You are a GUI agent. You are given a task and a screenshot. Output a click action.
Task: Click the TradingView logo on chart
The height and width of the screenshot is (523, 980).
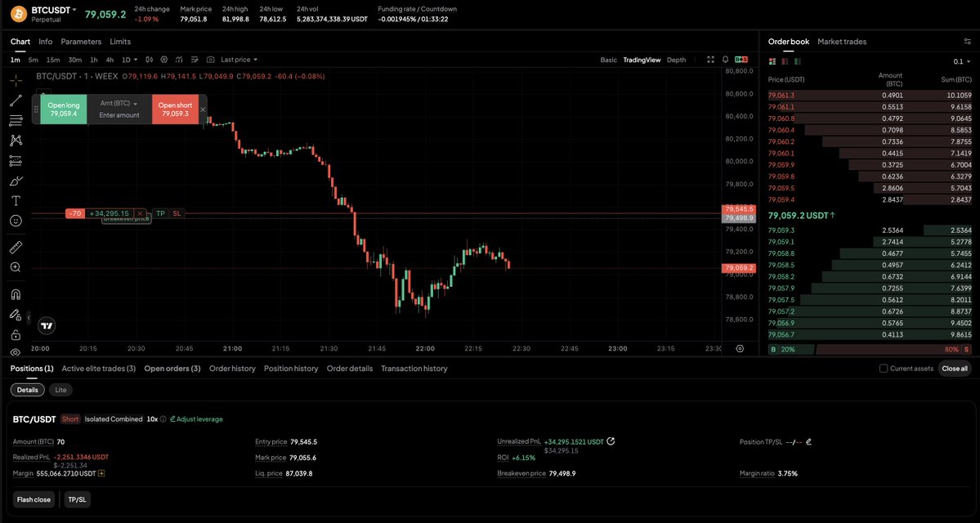(x=47, y=325)
